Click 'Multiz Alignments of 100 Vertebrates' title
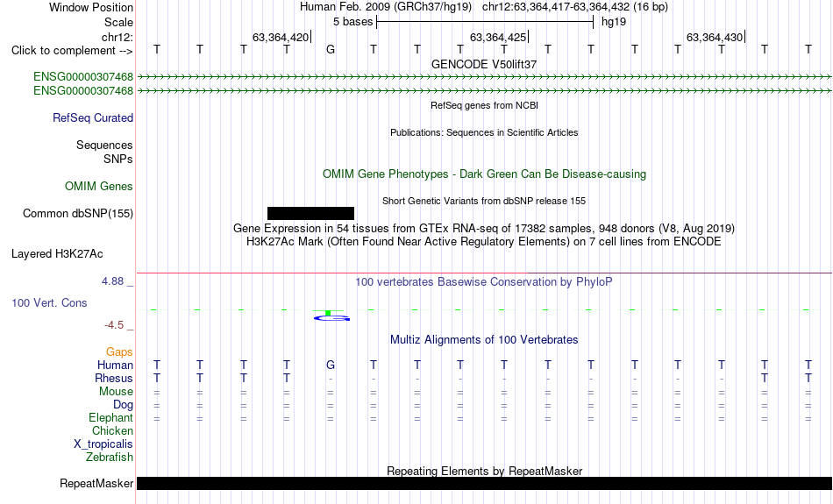Screen dimensions: 833x504 click(484, 340)
